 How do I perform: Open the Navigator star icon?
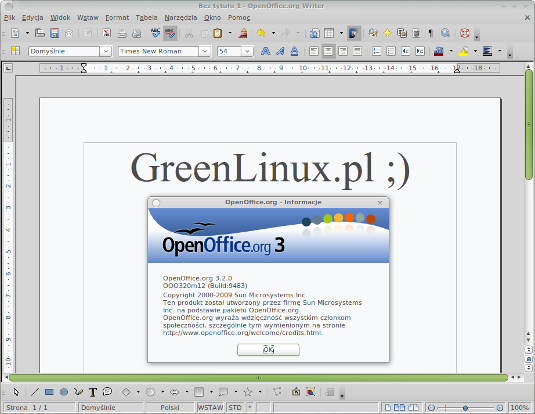387,33
